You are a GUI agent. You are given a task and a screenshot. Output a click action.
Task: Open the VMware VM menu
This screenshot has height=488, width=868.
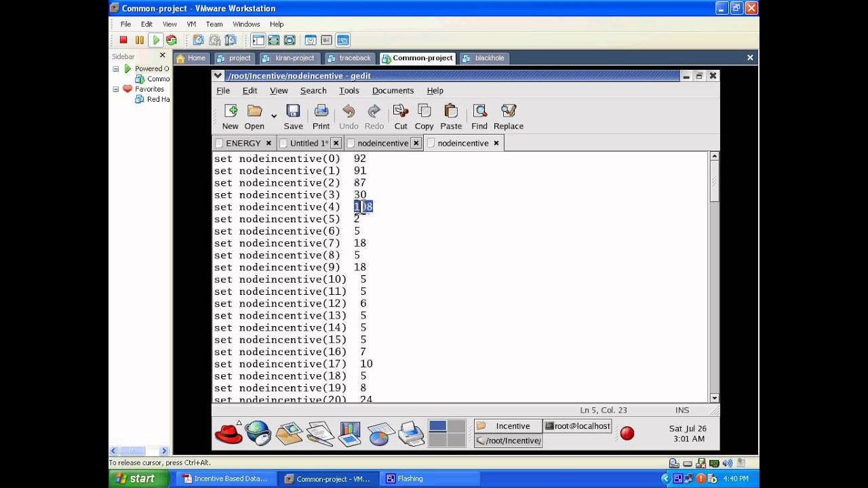click(x=191, y=24)
